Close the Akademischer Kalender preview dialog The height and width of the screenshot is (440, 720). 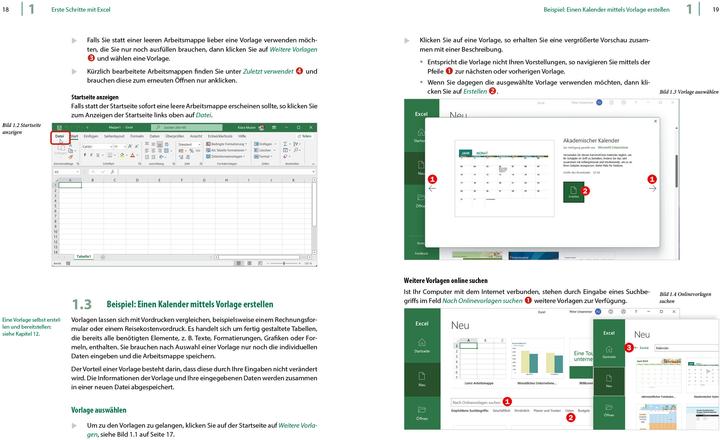tap(656, 121)
